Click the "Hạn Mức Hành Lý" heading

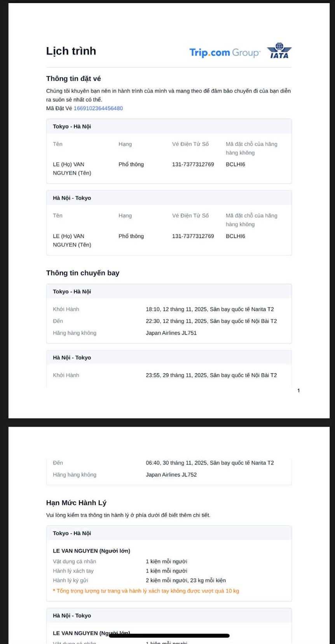coord(76,503)
